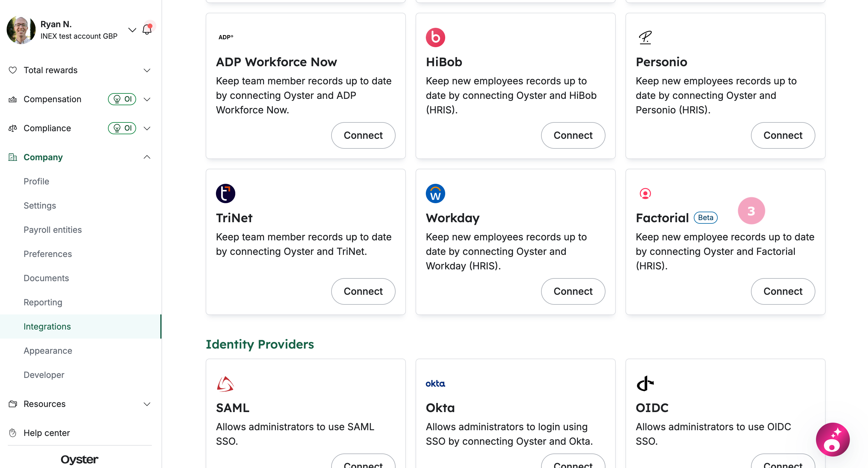
Task: Click the OI badge next to Compliance
Action: pos(122,128)
